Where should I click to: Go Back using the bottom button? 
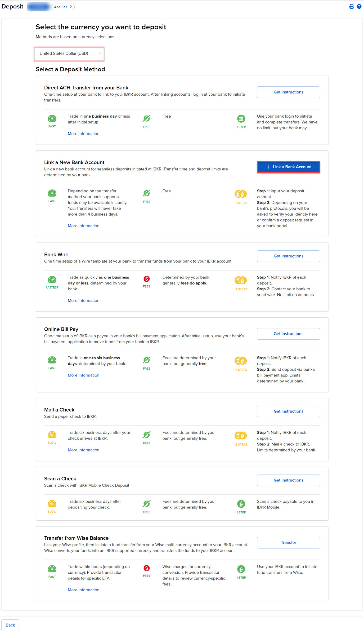pyautogui.click(x=10, y=625)
